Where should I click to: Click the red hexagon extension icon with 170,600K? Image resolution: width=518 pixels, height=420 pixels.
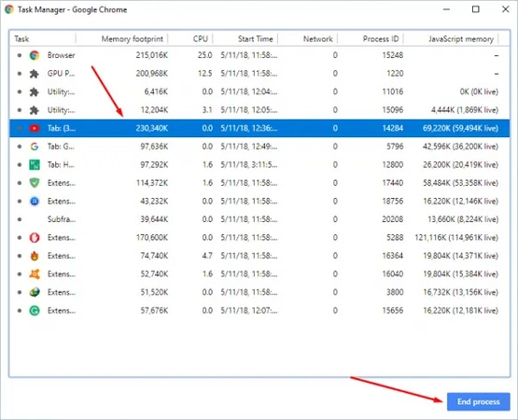click(x=35, y=238)
